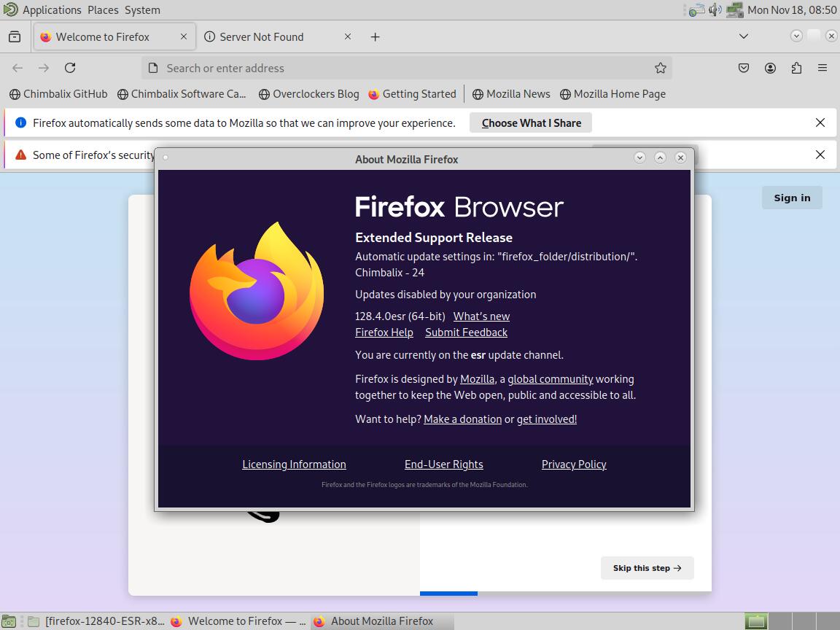Click the onboarding progress bar
The height and width of the screenshot is (630, 840).
pos(566,594)
